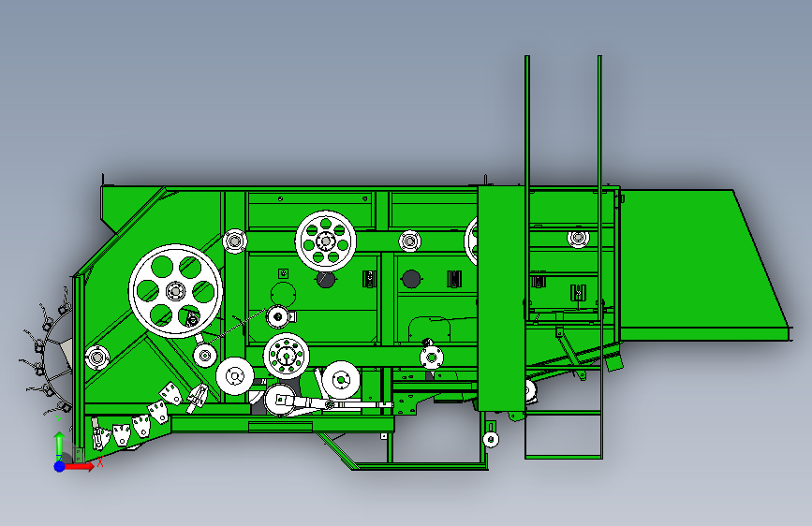812x526 pixels.
Task: Select the pickup reel tines at the left end
Action: [47, 351]
